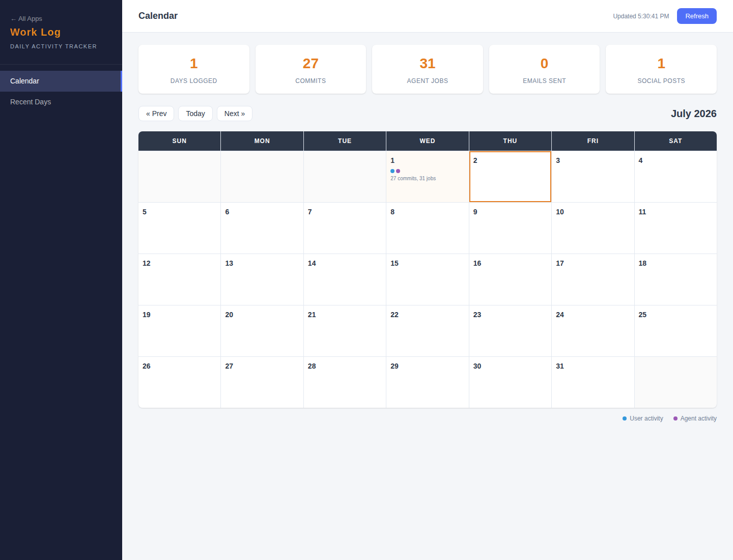Click the Social Posts stat card
The width and height of the screenshot is (733, 560).
point(661,69)
